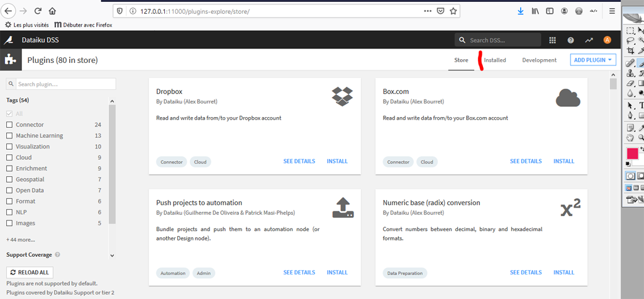The height and width of the screenshot is (299, 644).
Task: Click the Dropbox plugin logo
Action: point(342,97)
